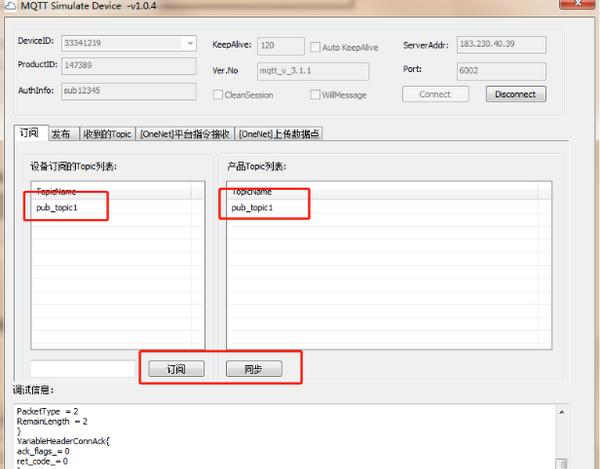Click the 'RemainLength = 2' debug line
Image resolution: width=600 pixels, height=469 pixels.
coord(52,422)
